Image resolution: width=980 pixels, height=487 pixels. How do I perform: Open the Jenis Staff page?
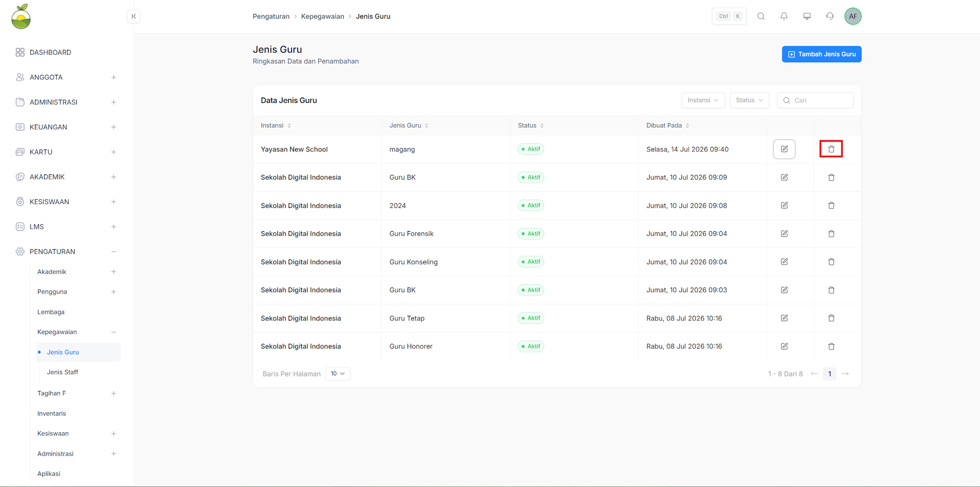coord(62,372)
